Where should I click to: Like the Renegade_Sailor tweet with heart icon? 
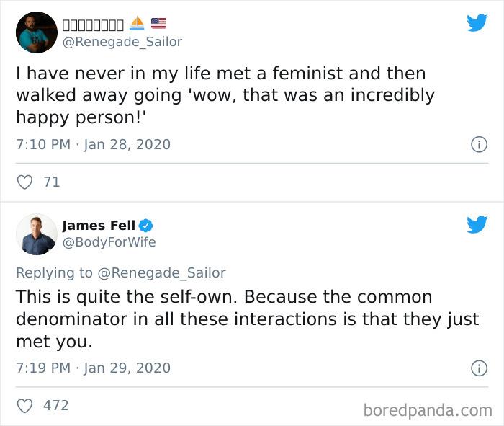coord(24,182)
